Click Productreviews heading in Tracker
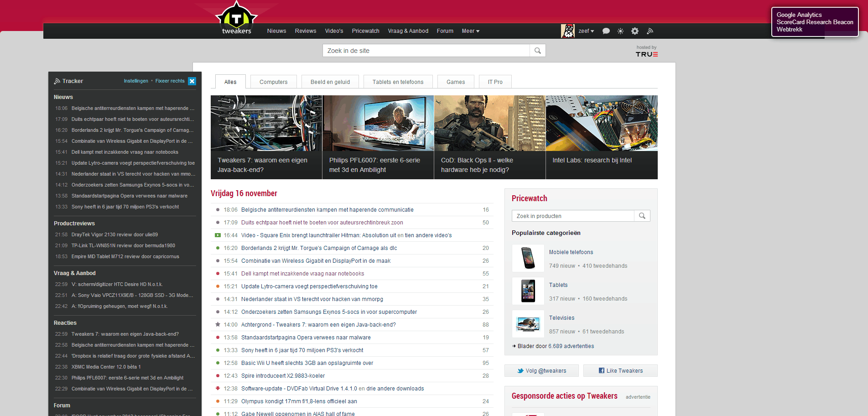The width and height of the screenshot is (868, 416). point(74,224)
